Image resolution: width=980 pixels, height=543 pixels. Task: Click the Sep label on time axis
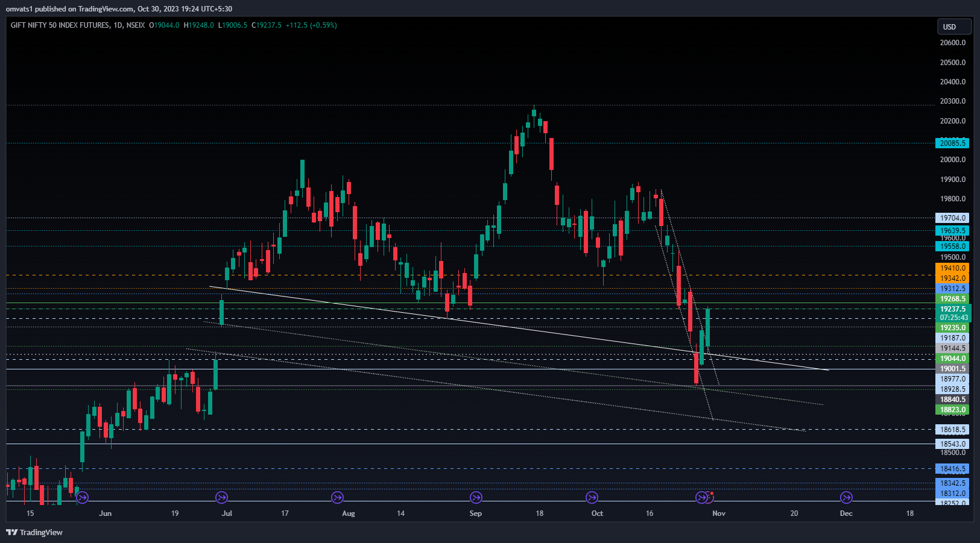click(476, 513)
